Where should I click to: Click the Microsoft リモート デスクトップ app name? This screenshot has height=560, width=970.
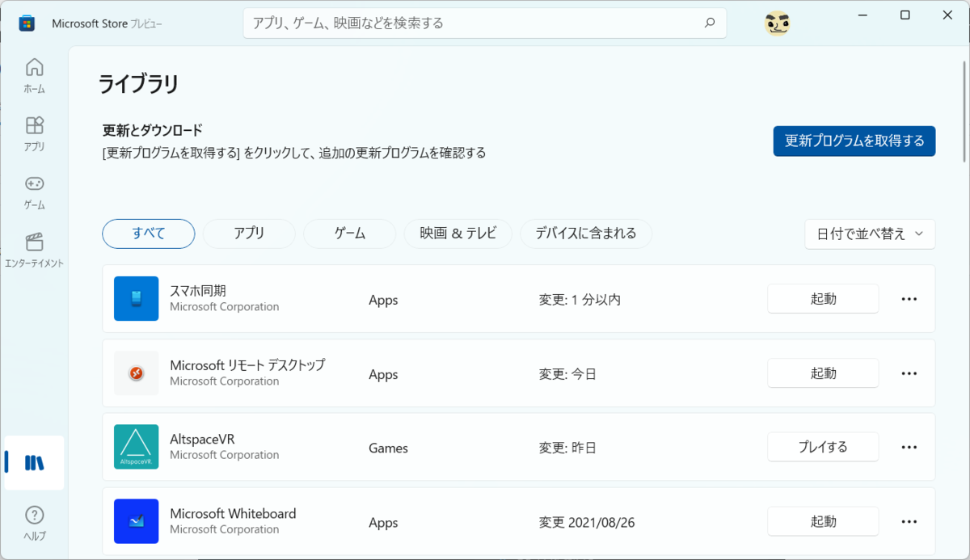(x=247, y=364)
